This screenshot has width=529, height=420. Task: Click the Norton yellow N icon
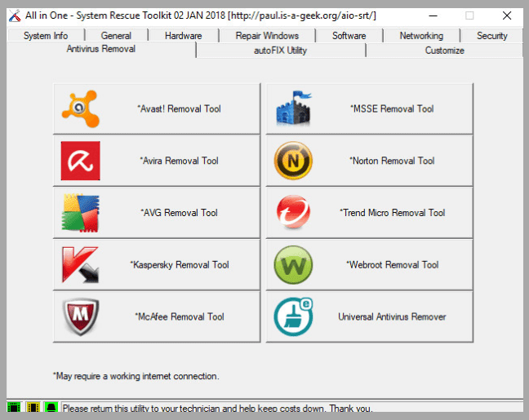tap(293, 161)
